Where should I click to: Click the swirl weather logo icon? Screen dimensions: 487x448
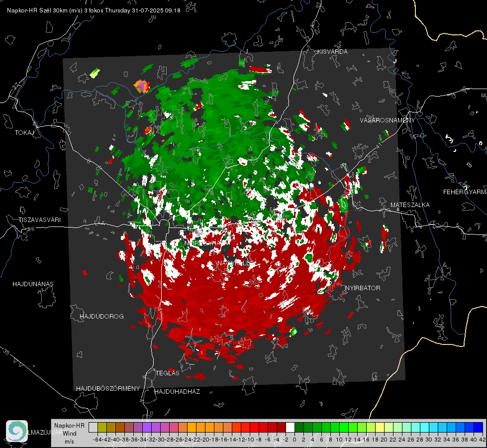pos(17,431)
